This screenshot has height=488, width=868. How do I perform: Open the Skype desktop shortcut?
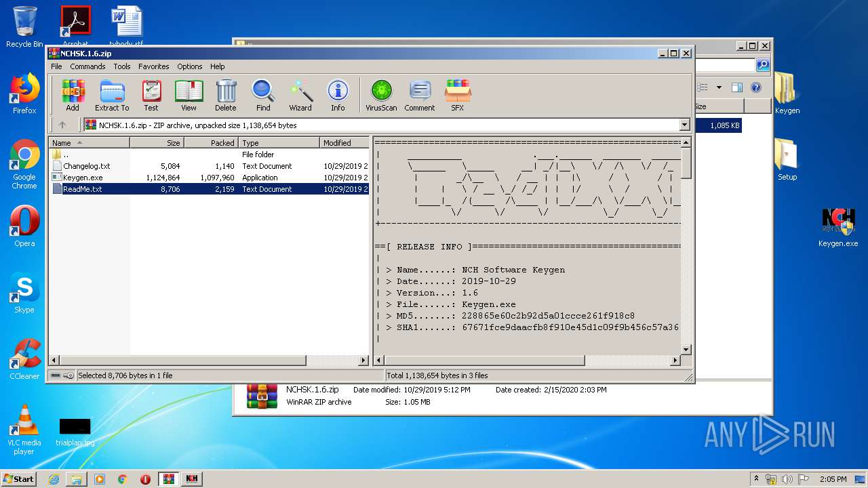tap(24, 293)
